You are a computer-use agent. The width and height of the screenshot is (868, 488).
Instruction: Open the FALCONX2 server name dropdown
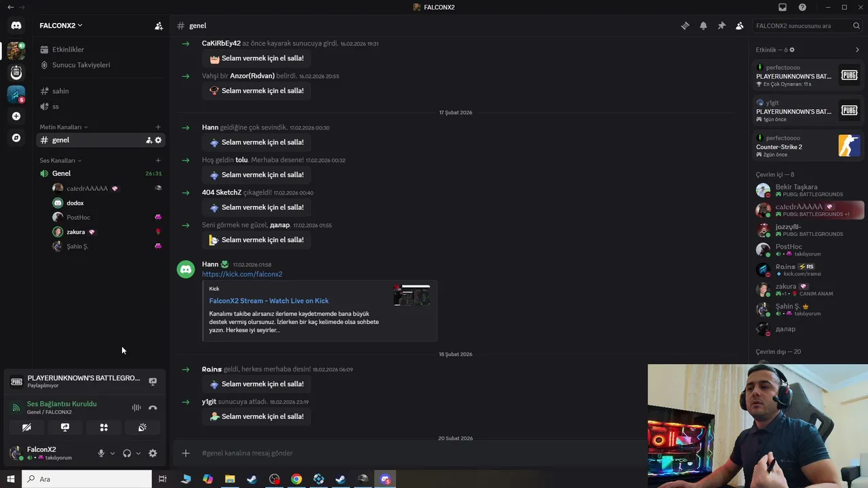[61, 26]
